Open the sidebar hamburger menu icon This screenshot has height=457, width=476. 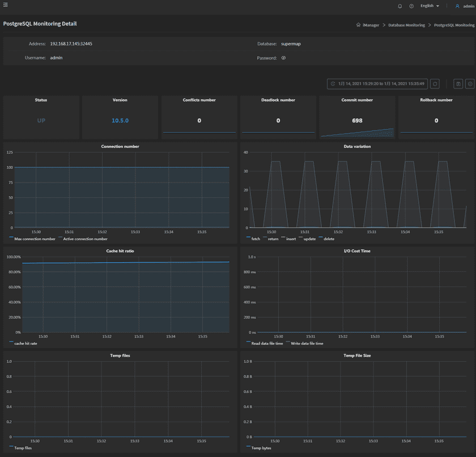(x=5, y=5)
